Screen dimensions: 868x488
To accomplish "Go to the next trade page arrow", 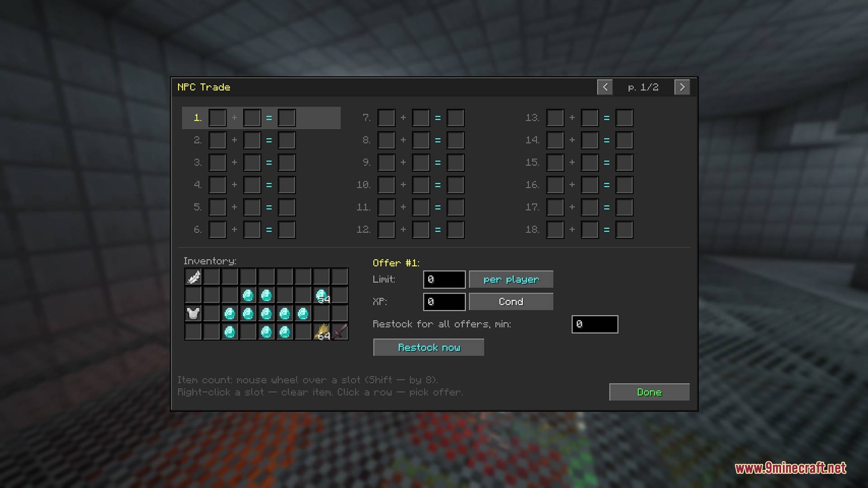I will coord(682,87).
